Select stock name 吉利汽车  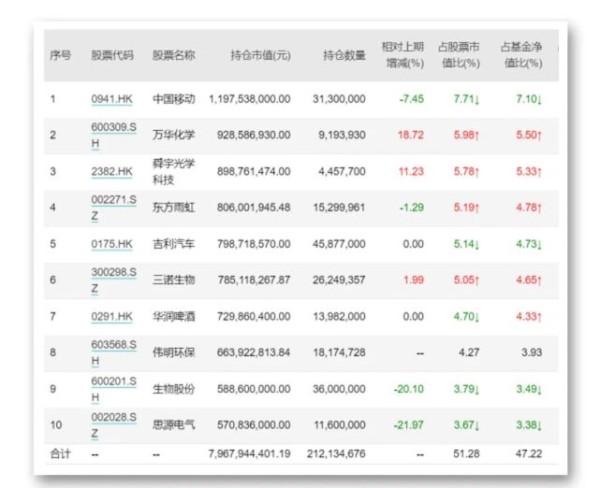coord(174,244)
